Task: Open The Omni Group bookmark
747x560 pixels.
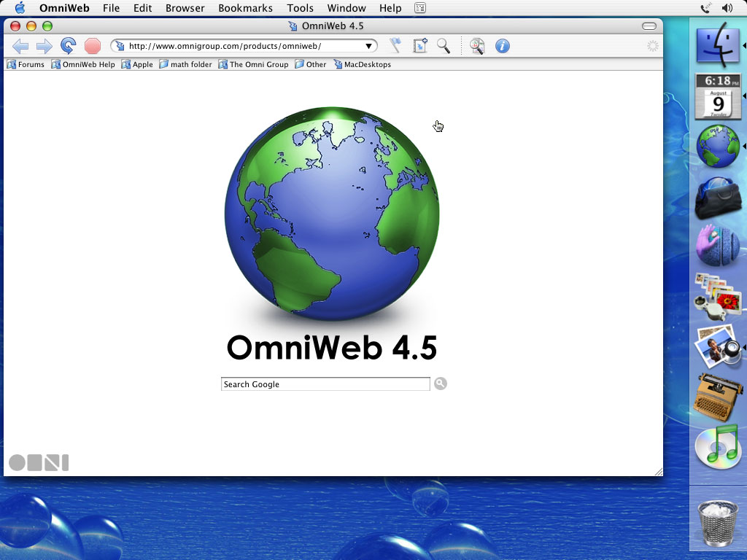Action: pyautogui.click(x=253, y=64)
